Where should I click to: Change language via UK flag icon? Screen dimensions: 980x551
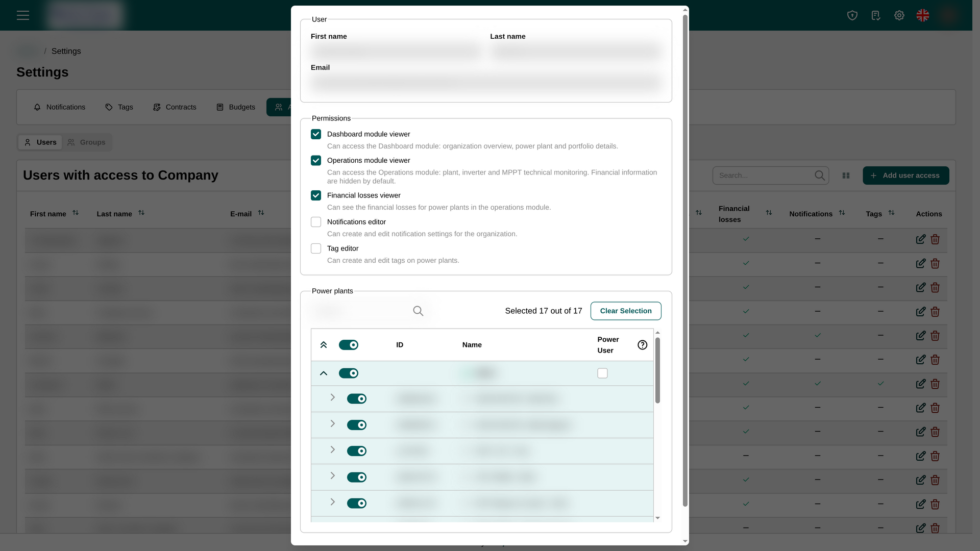pyautogui.click(x=923, y=15)
